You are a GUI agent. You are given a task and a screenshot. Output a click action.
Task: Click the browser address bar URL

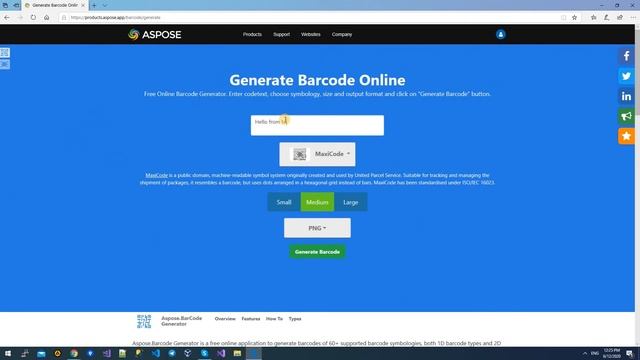pyautogui.click(x=116, y=18)
